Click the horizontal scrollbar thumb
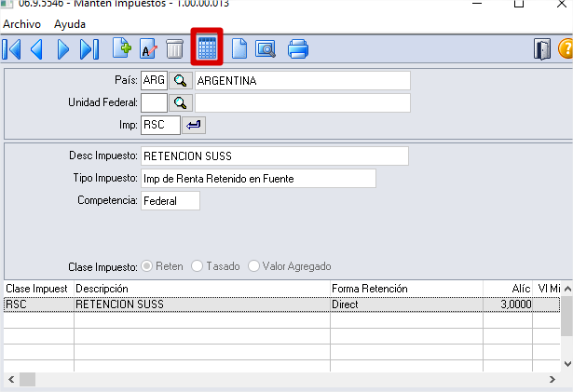Image resolution: width=573 pixels, height=392 pixels. pyautogui.click(x=27, y=380)
